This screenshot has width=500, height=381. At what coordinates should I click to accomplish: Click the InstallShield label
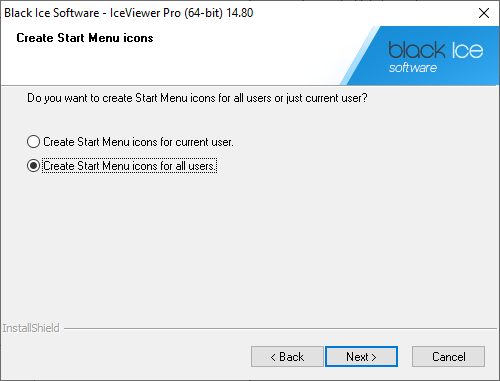click(x=31, y=328)
